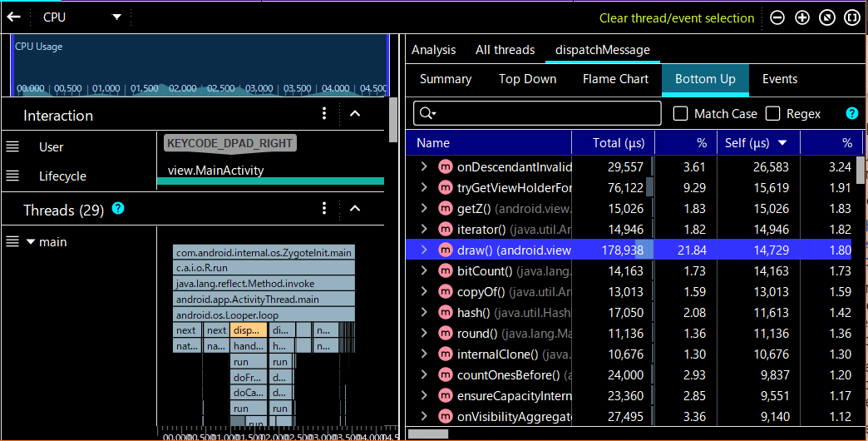Expand the tryGetViewHolderFor row
Image resolution: width=868 pixels, height=441 pixels.
point(424,188)
